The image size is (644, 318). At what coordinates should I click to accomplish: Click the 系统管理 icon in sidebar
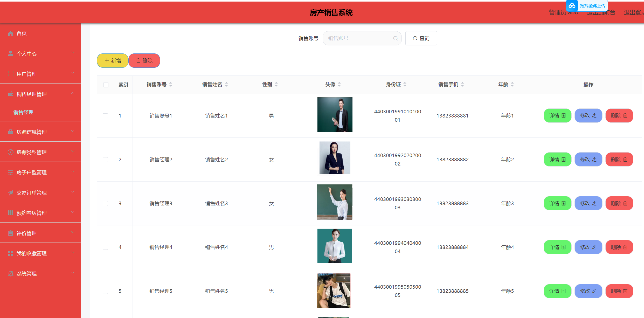point(11,273)
